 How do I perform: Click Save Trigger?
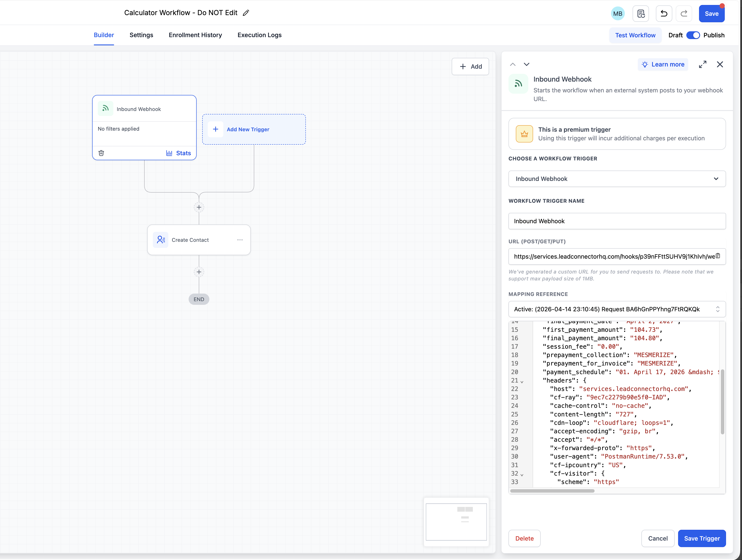(x=702, y=539)
